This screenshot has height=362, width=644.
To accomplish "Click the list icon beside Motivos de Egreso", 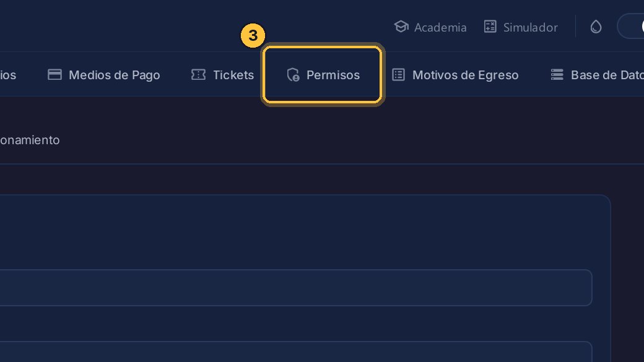I will pos(398,75).
